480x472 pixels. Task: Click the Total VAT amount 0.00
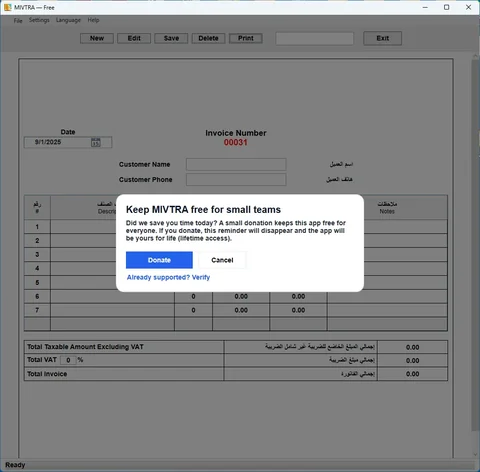[412, 361]
